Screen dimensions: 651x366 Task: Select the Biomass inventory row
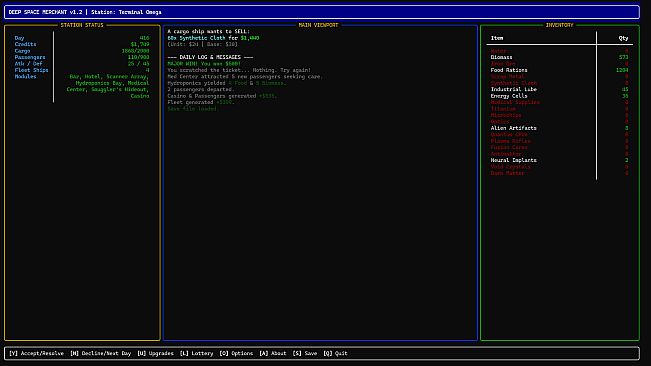point(559,57)
